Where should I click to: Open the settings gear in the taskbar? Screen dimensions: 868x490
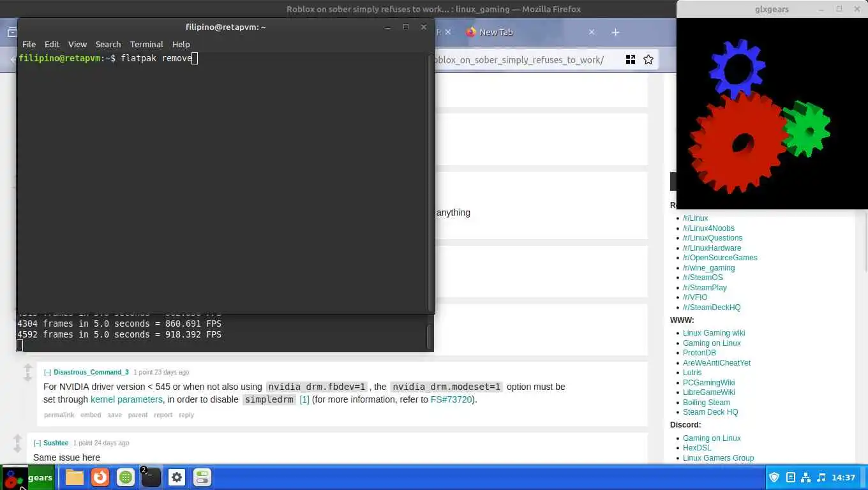point(177,477)
